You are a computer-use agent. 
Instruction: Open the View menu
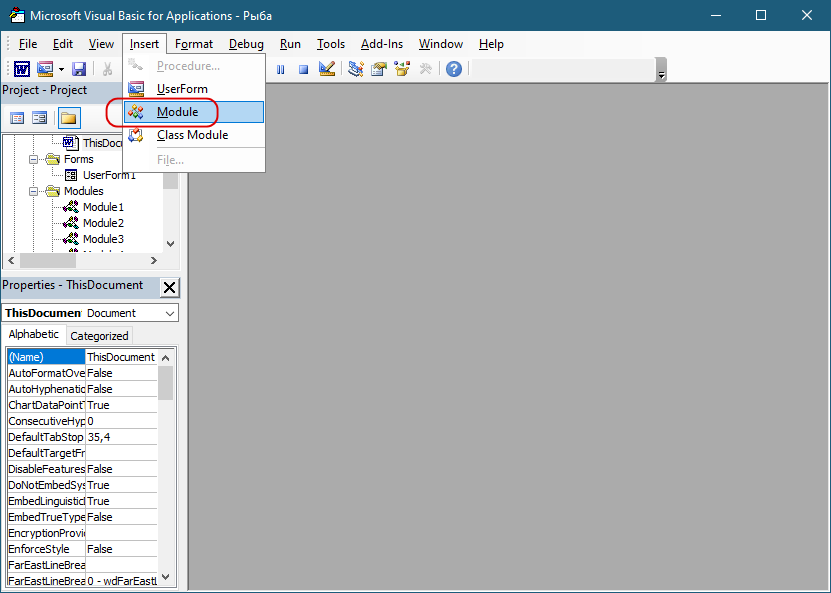coord(101,44)
